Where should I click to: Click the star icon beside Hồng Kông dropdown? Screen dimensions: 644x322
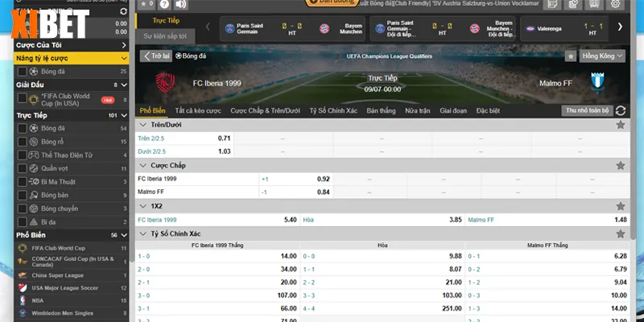[570, 56]
